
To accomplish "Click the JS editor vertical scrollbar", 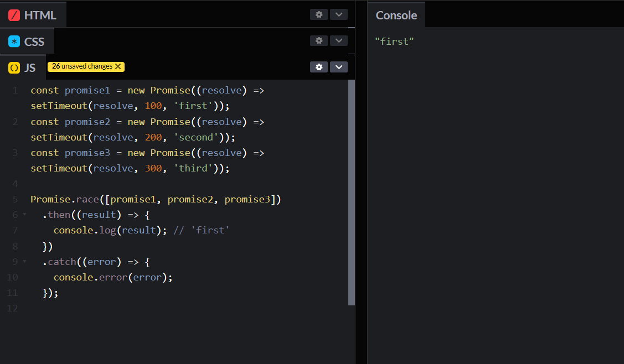I will (x=352, y=192).
